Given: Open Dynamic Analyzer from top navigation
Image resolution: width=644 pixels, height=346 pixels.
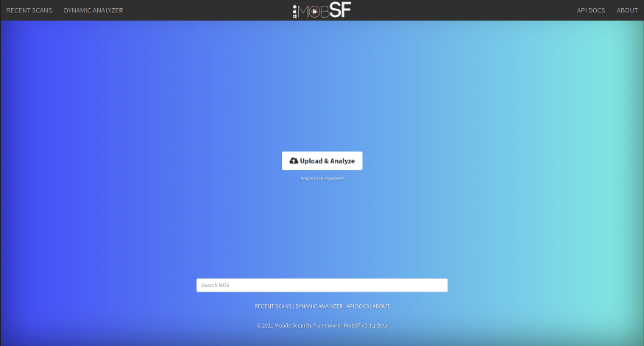Looking at the screenshot, I should click(93, 10).
